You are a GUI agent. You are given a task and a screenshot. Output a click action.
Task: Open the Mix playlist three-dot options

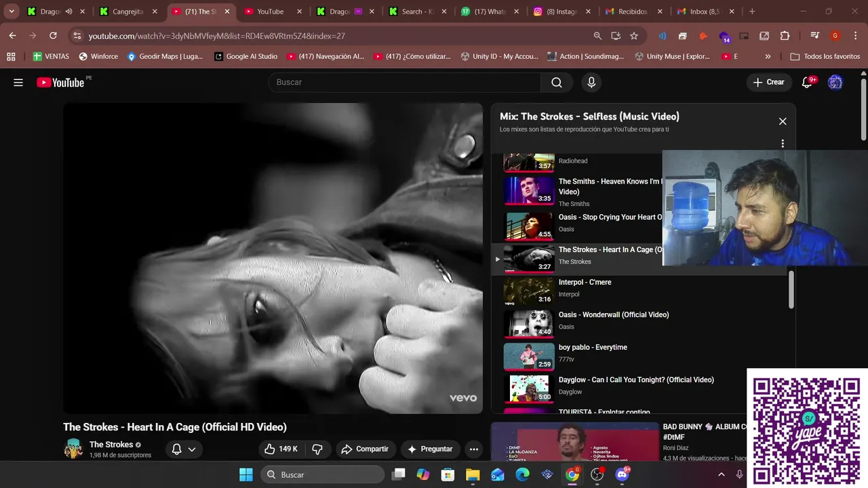(783, 144)
